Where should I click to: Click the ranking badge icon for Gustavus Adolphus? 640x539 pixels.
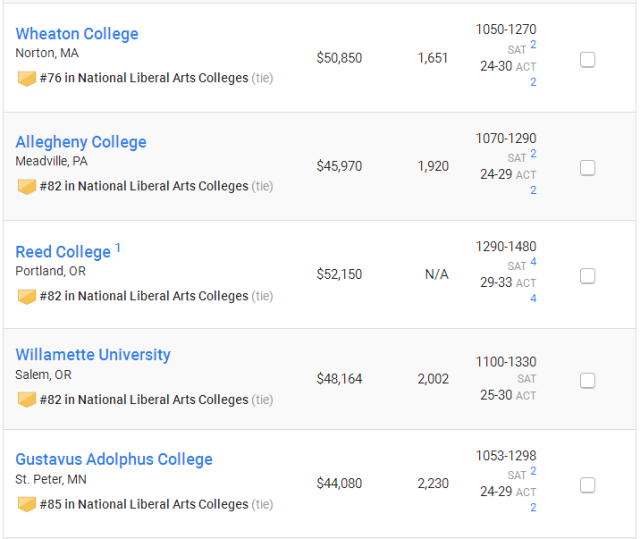27,504
